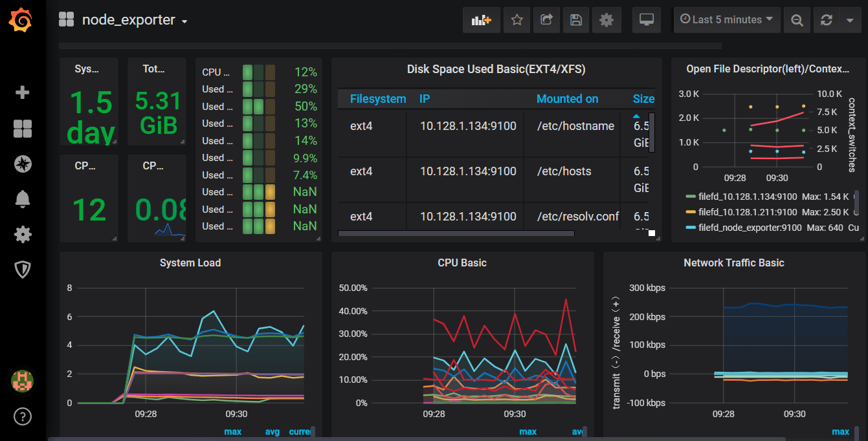Zoom out the time range with magnifier icon
This screenshot has height=441, width=868.
click(x=797, y=19)
